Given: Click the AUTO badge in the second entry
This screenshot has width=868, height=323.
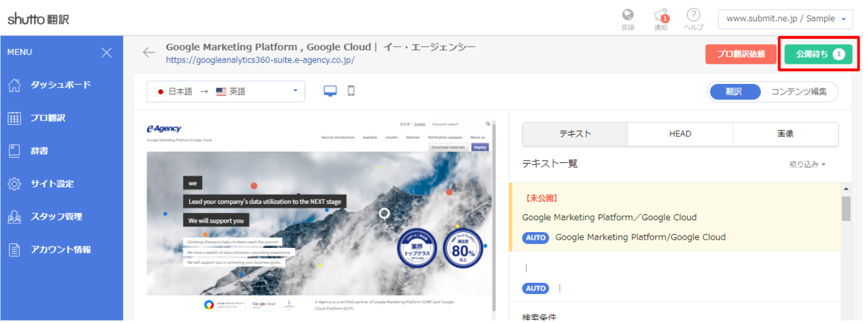Looking at the screenshot, I should (536, 288).
